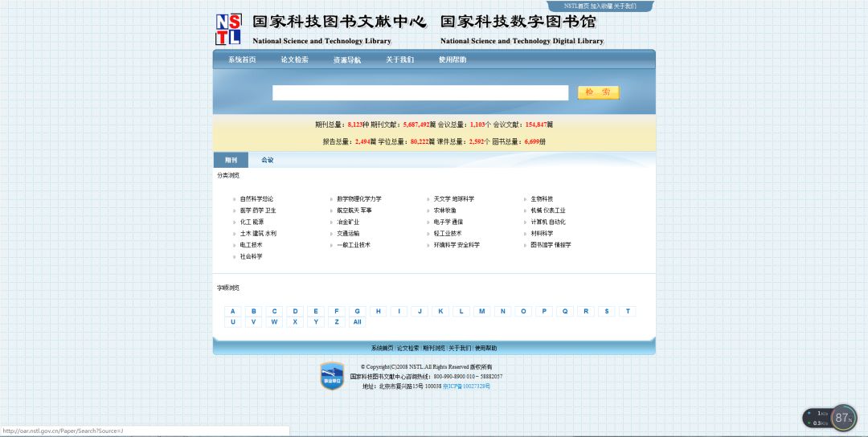The image size is (868, 437).
Task: Select letter A in the alphabetical browse
Action: tap(233, 311)
